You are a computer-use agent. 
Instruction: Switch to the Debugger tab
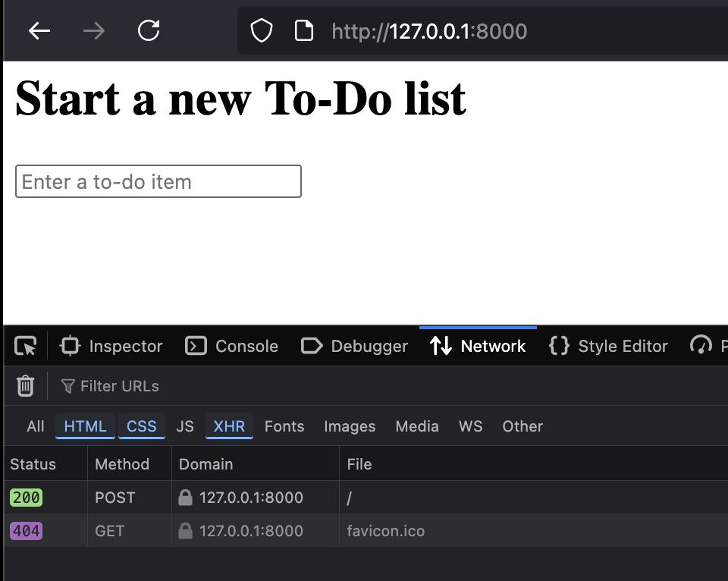[354, 346]
